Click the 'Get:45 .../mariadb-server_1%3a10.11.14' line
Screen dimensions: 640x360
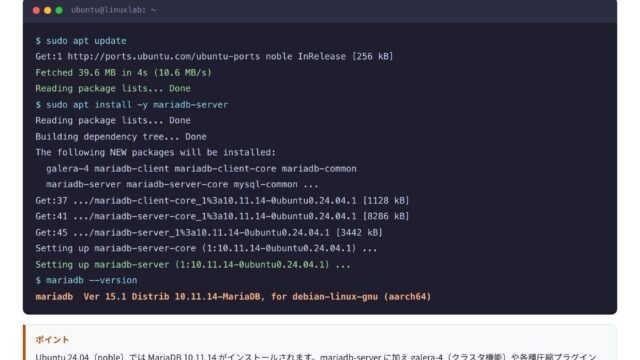209,233
